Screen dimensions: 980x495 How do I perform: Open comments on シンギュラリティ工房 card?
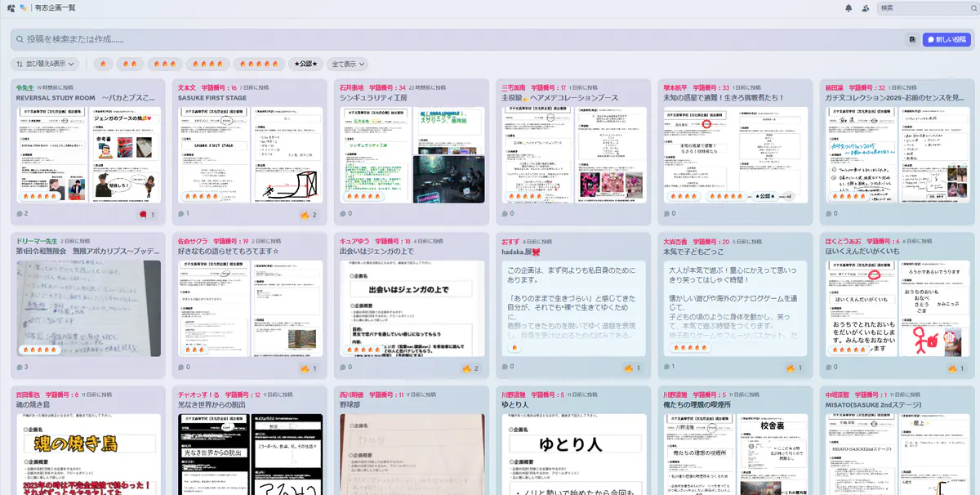coord(346,214)
